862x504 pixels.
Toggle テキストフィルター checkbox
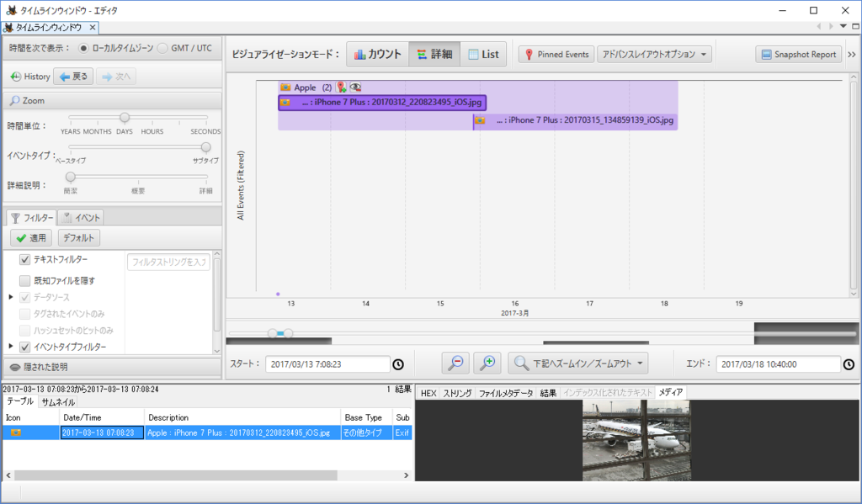point(24,259)
